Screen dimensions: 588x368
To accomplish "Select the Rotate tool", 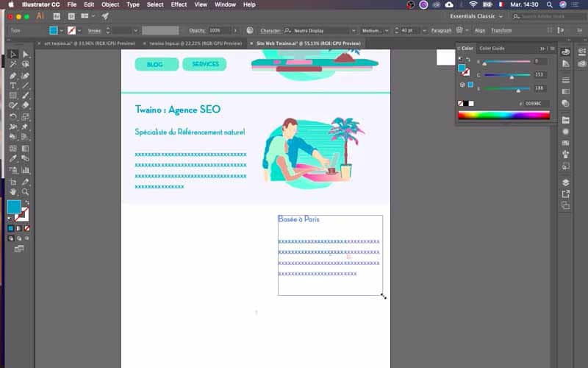I will click(12, 117).
